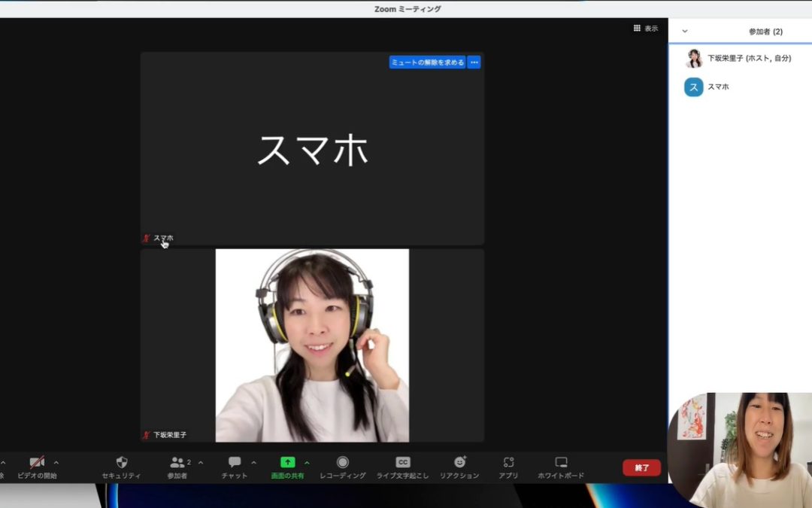
Task: Select スマホ in the participants list
Action: pos(717,87)
